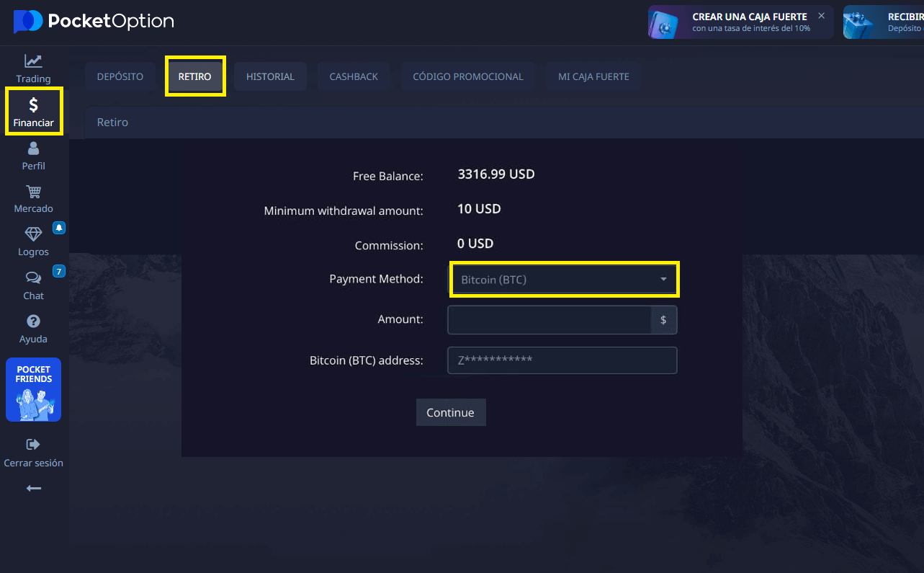Open the Recibir deposit banner
924x573 pixels.
[x=884, y=22]
